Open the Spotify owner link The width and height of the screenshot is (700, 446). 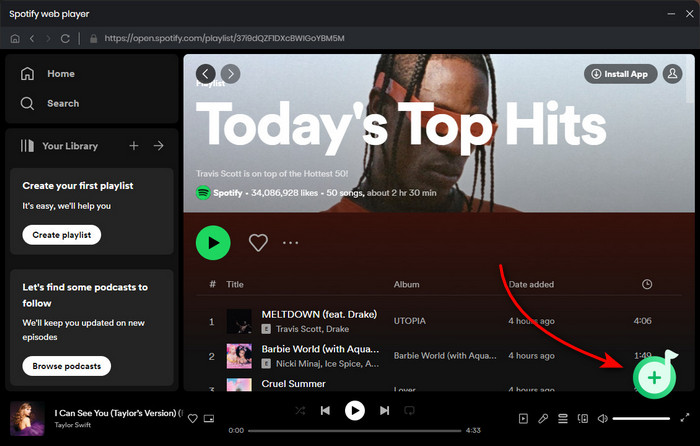228,193
